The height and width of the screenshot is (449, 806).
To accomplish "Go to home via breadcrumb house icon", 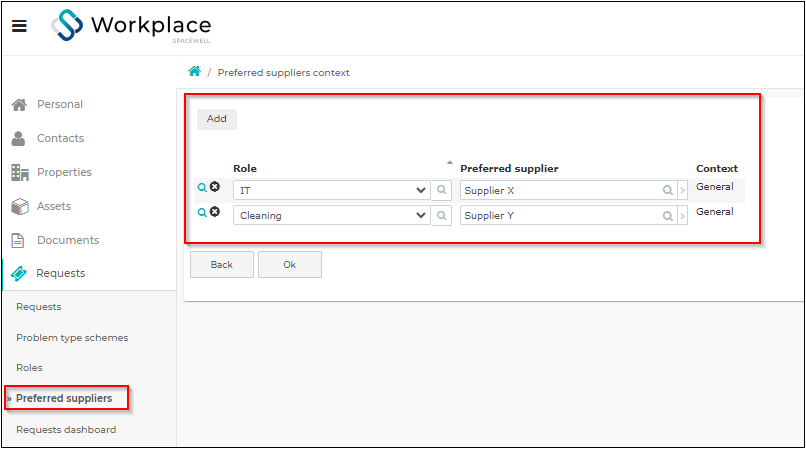I will [x=194, y=71].
